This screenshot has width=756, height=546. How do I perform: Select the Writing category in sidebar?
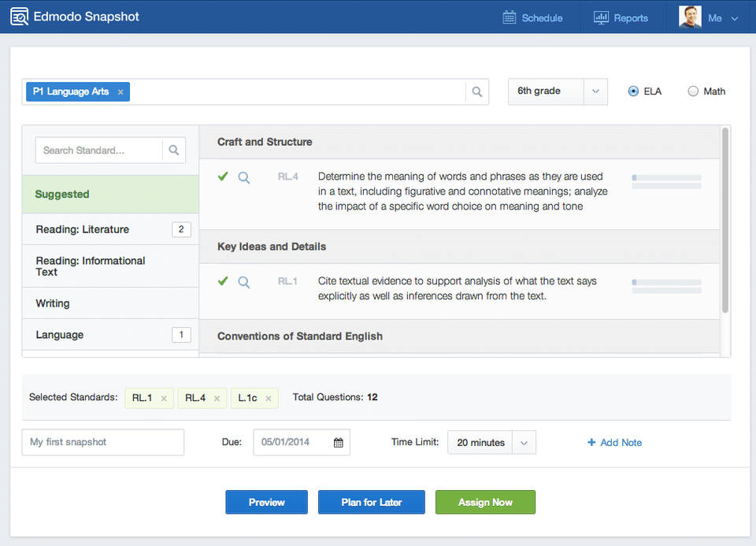click(x=53, y=303)
